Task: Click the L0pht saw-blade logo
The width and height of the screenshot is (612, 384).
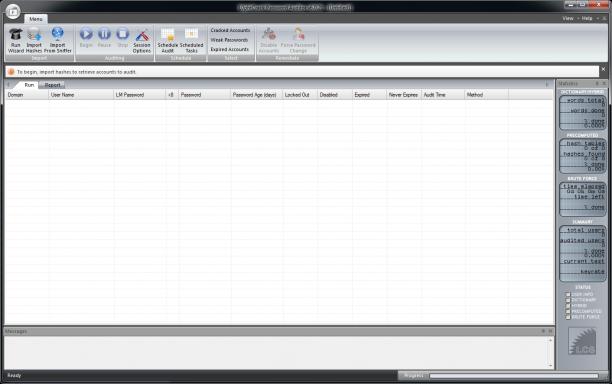Action: point(582,341)
